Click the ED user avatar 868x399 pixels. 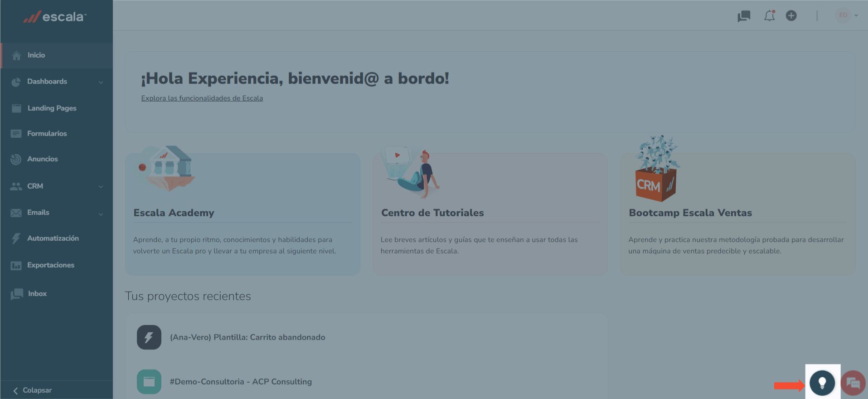coord(843,15)
